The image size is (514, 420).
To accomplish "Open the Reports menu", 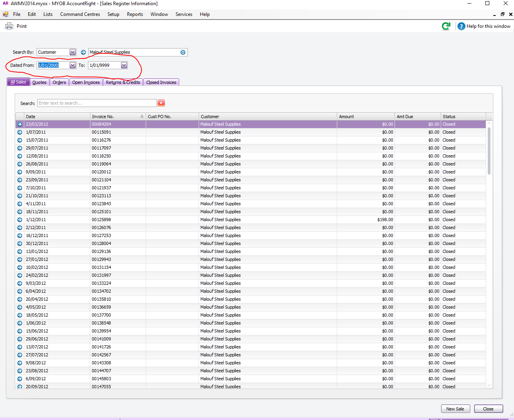I will [x=135, y=14].
